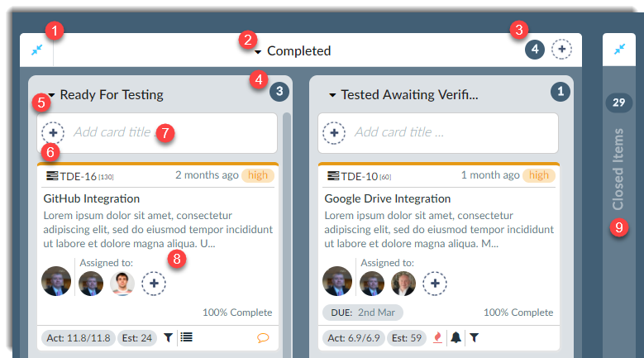The image size is (644, 358).
Task: Open the GitHub Integration card title
Action: [x=92, y=198]
